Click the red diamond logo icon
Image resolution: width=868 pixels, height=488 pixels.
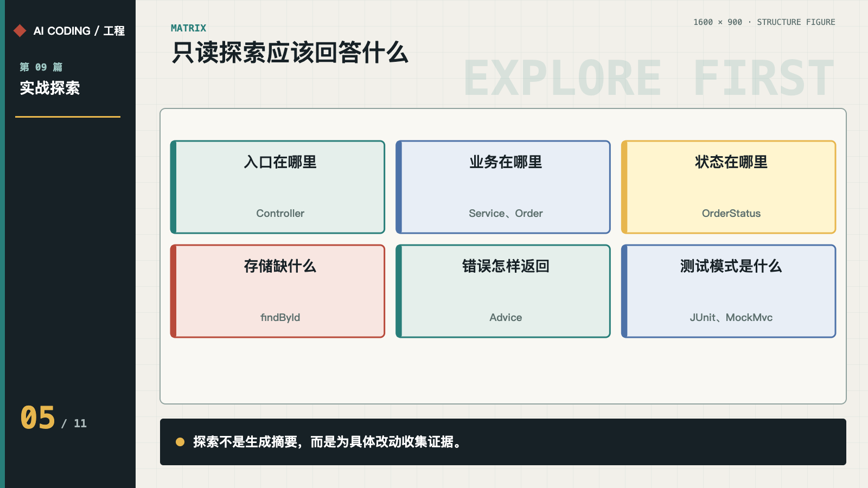tap(20, 31)
